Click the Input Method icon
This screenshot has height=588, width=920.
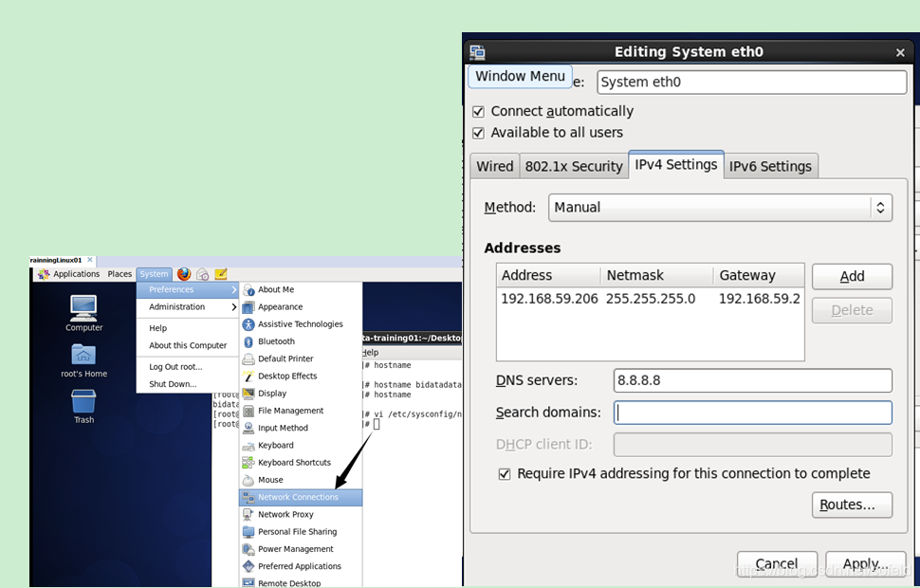pyautogui.click(x=248, y=428)
